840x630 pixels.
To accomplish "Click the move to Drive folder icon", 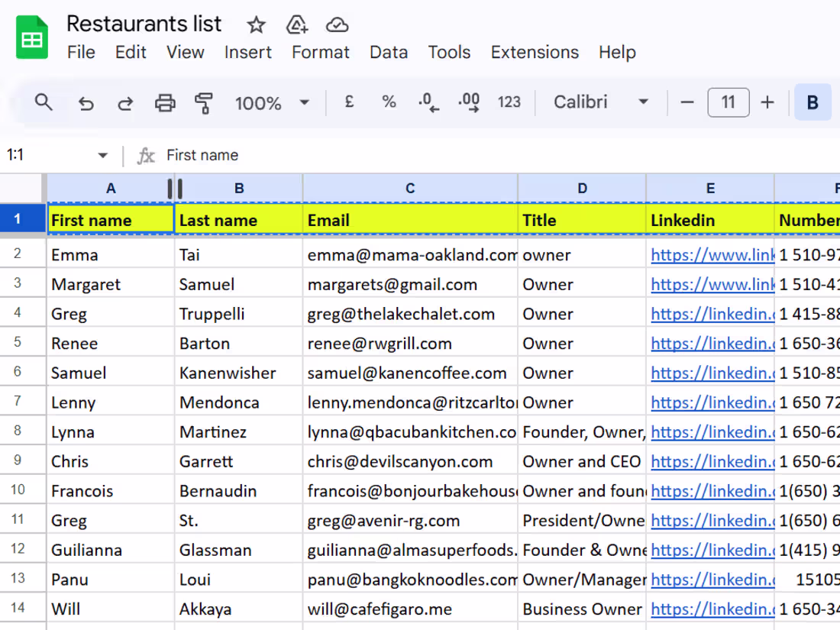I will click(x=297, y=24).
